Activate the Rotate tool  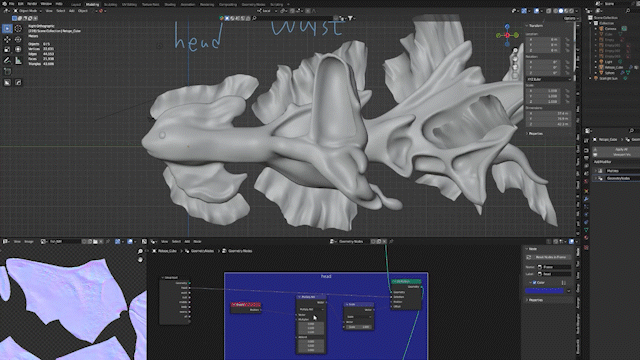18,39
